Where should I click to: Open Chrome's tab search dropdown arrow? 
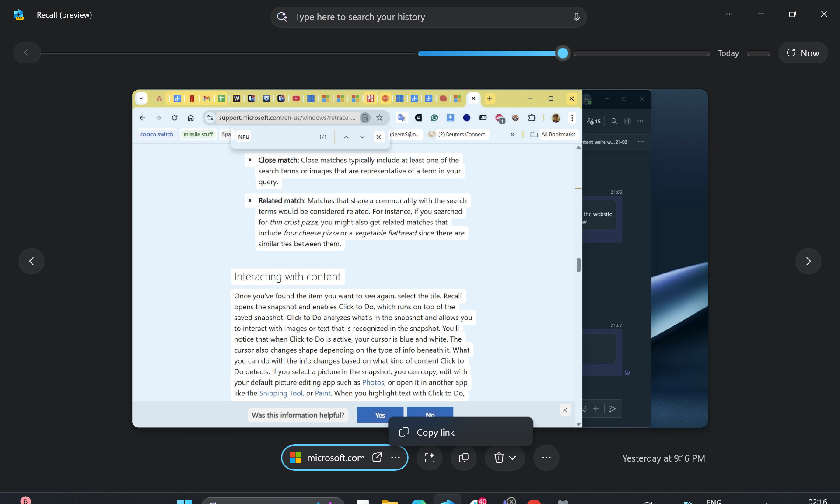tap(141, 98)
